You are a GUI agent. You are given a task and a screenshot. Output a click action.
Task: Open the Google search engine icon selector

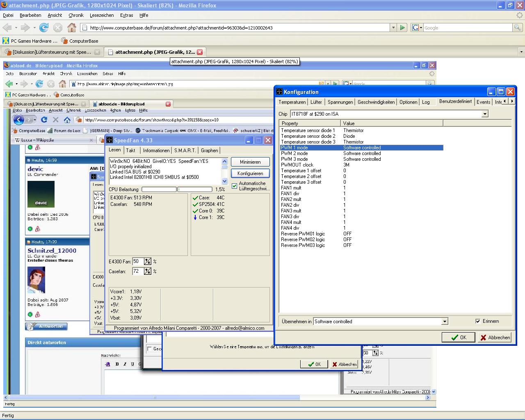[417, 27]
